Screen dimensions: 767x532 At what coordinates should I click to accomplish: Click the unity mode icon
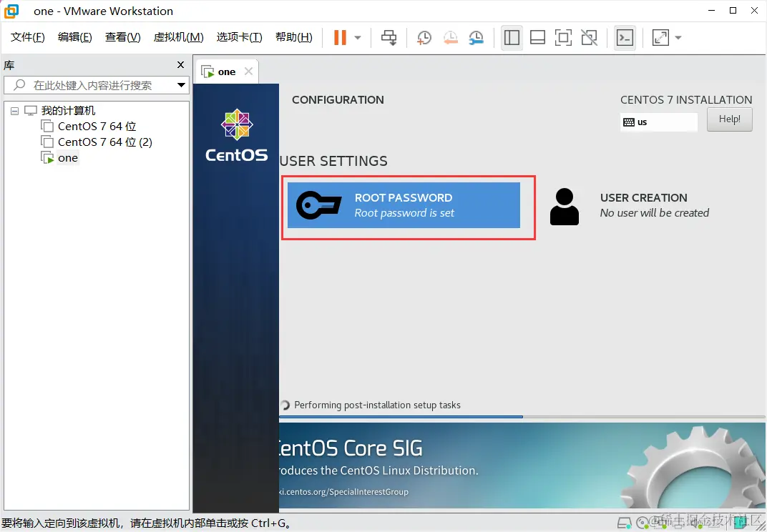pos(589,38)
